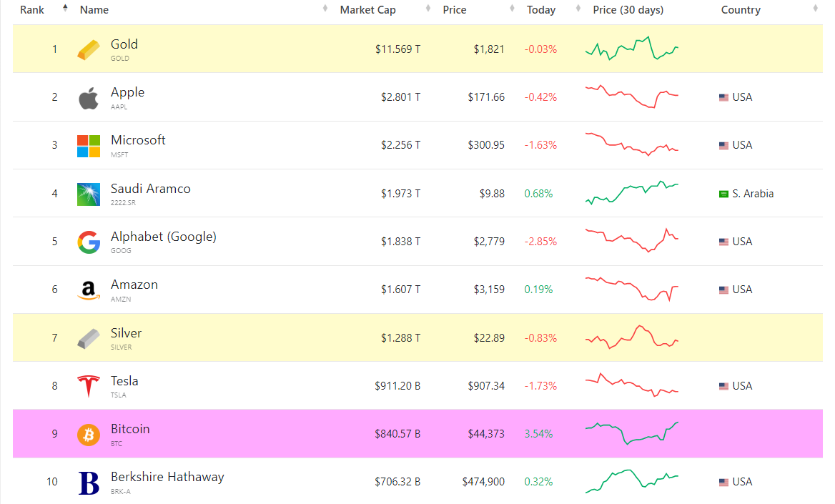Open the Amazon company link
The image size is (835, 504).
134,285
